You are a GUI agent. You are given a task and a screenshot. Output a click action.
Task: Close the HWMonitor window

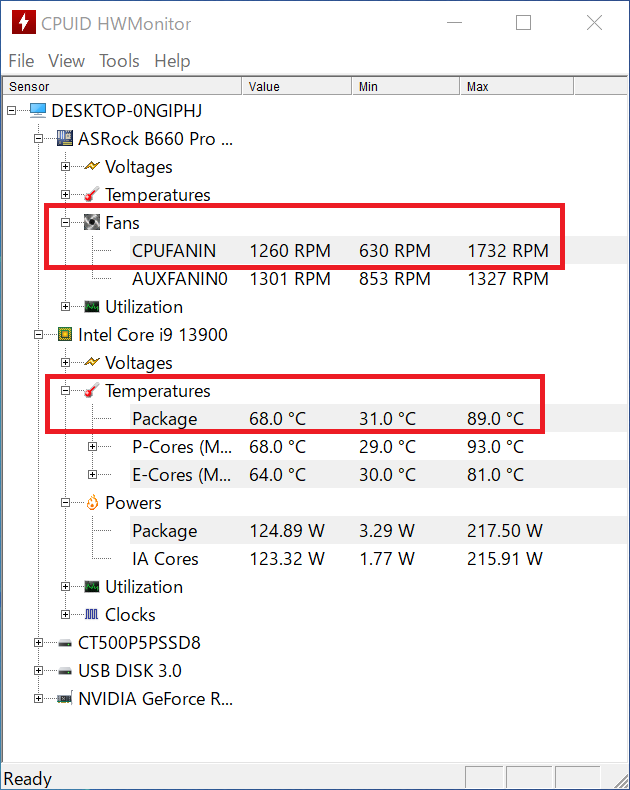[x=594, y=23]
